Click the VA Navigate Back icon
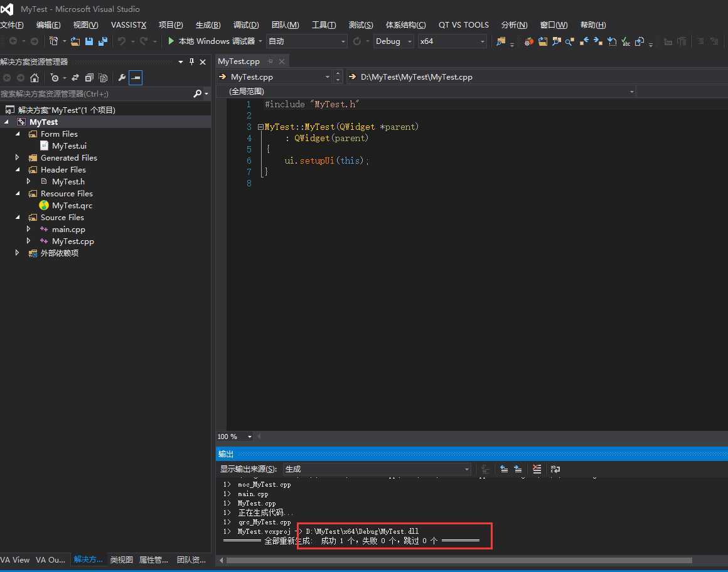 click(x=584, y=41)
